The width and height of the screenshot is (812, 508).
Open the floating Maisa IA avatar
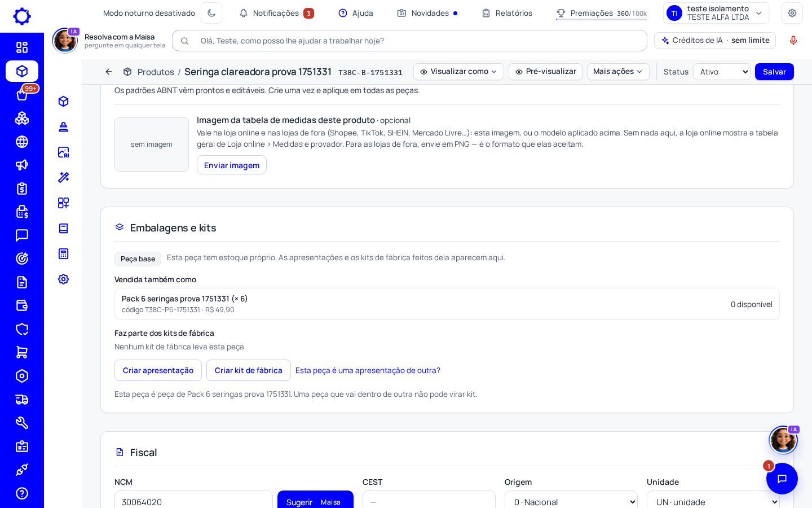[x=783, y=440]
